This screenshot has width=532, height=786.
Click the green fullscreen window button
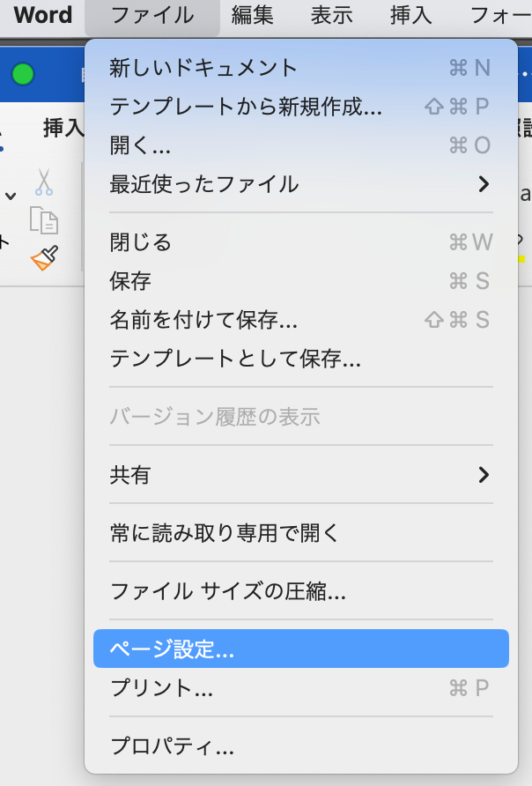point(23,75)
